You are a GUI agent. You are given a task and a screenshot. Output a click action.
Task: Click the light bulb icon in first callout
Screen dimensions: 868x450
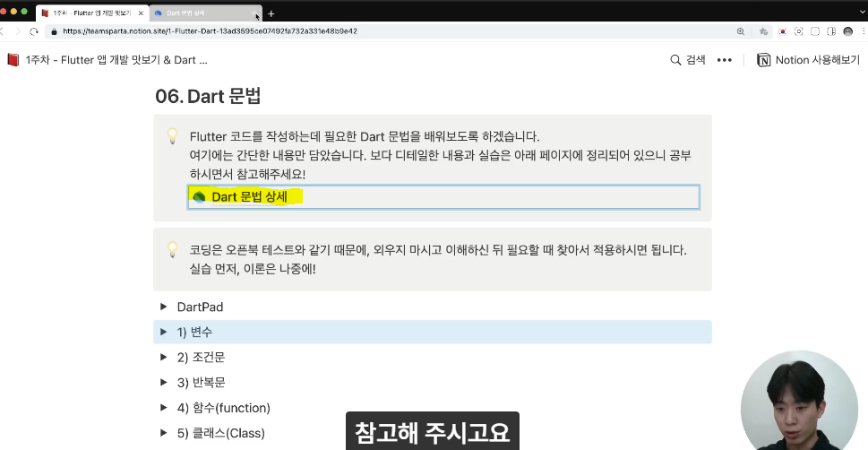[173, 136]
